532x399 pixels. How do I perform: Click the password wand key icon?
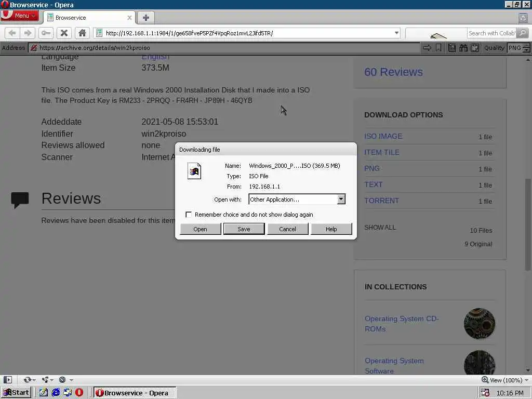(46, 33)
